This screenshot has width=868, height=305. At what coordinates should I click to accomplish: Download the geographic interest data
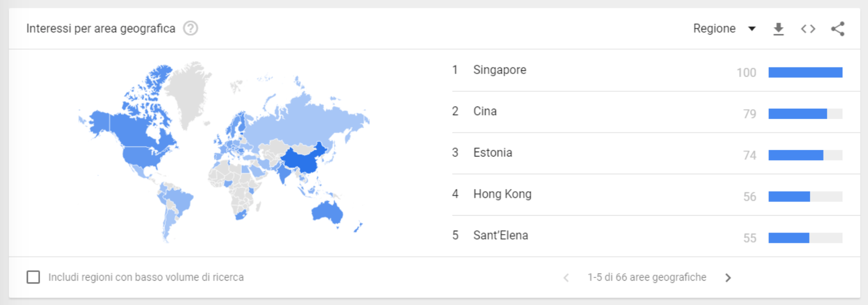[x=778, y=29]
